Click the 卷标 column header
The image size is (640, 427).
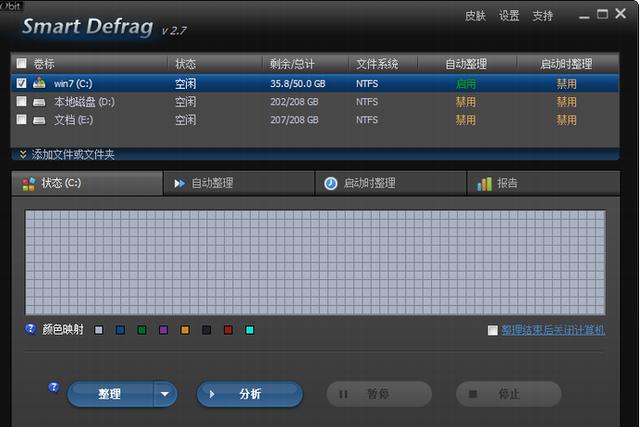[x=44, y=64]
